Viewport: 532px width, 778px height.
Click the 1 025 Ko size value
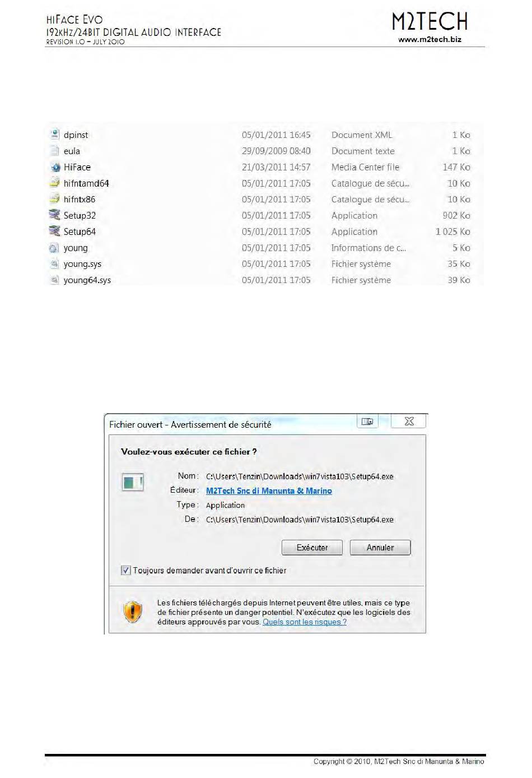[x=453, y=232]
